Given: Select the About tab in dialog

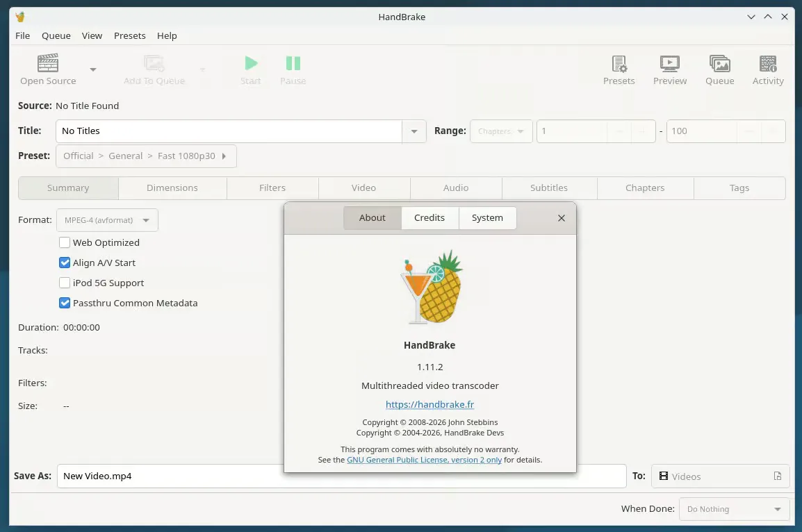Looking at the screenshot, I should click(373, 217).
